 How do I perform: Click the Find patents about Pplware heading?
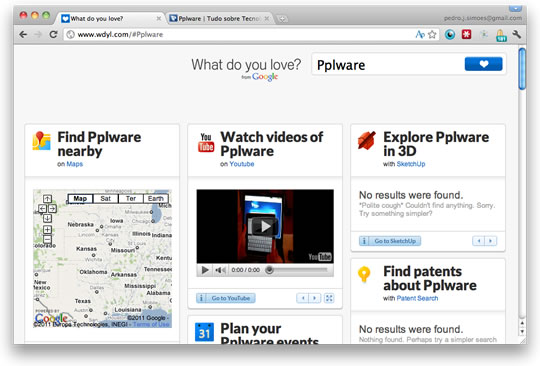430,278
